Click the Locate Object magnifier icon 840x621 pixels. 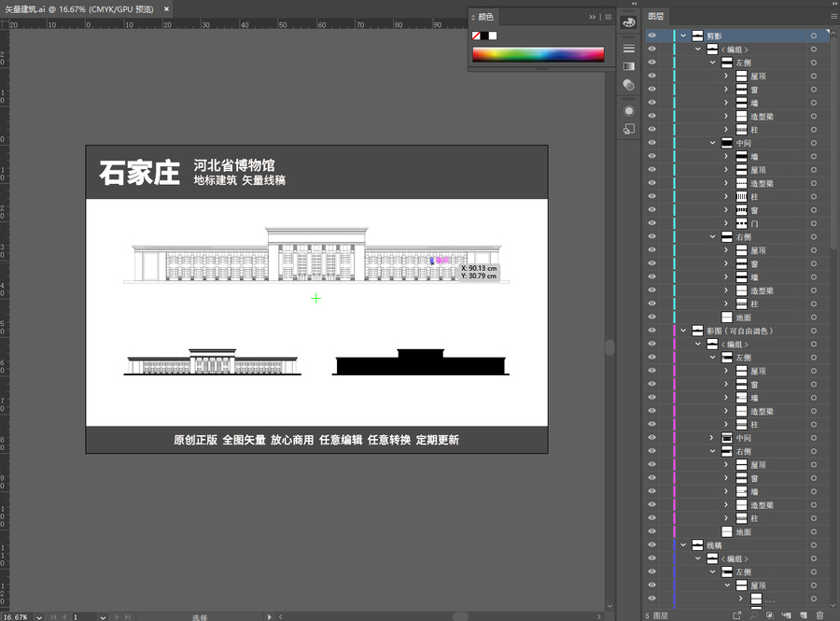pyautogui.click(x=754, y=615)
